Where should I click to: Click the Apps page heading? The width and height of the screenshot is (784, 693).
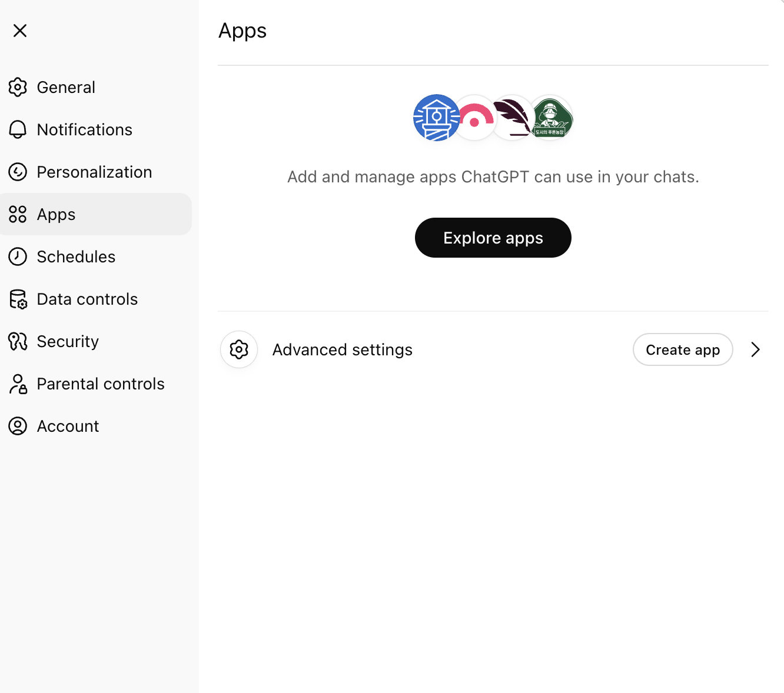point(242,31)
